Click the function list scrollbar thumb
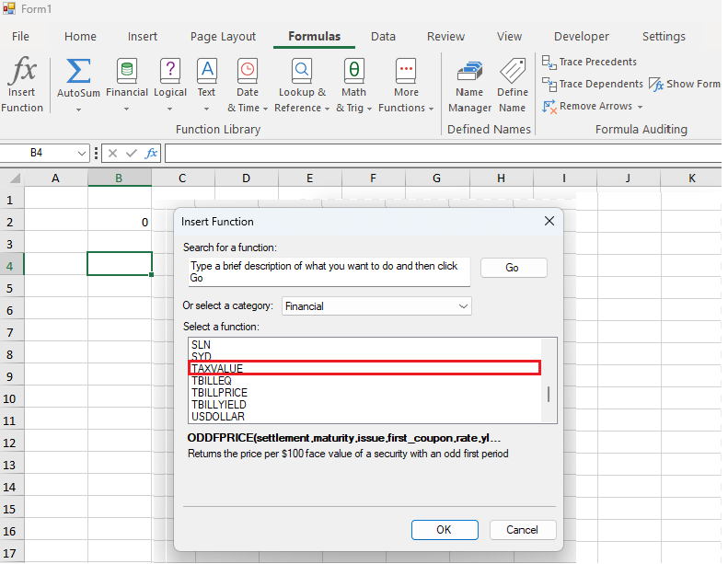Image resolution: width=728 pixels, height=564 pixels. pyautogui.click(x=549, y=395)
